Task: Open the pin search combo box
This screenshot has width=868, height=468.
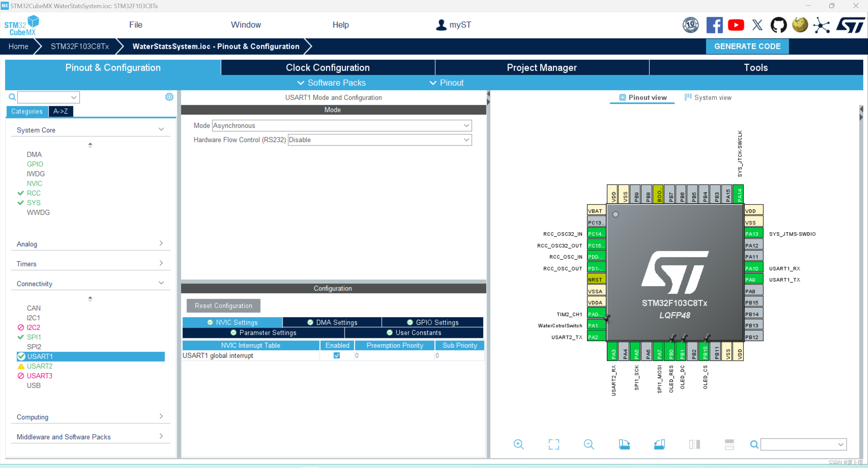Action: coord(804,444)
